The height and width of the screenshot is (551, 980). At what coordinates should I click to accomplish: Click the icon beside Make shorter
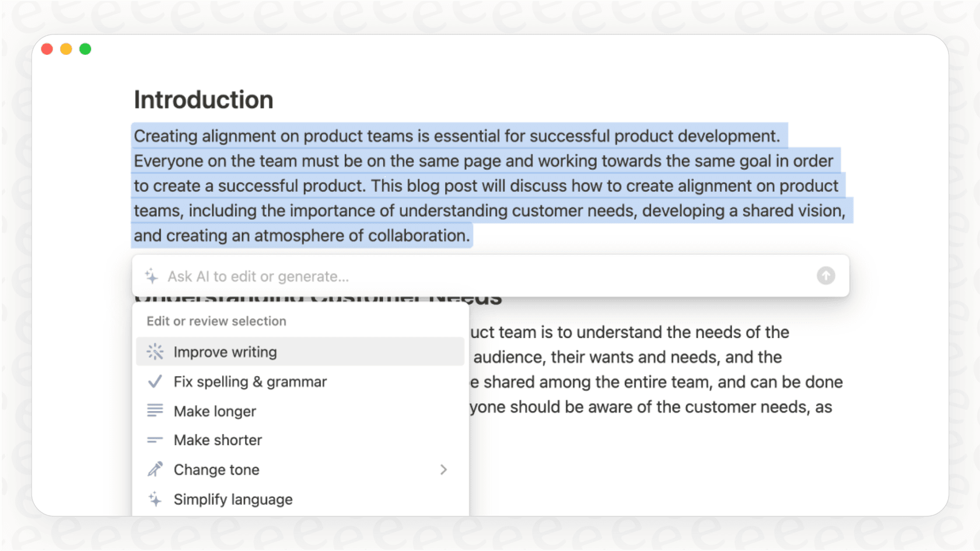pos(155,440)
